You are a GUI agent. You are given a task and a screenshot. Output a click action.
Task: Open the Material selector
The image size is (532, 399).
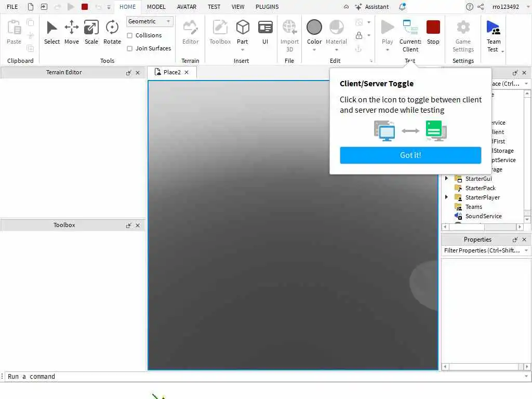click(336, 32)
